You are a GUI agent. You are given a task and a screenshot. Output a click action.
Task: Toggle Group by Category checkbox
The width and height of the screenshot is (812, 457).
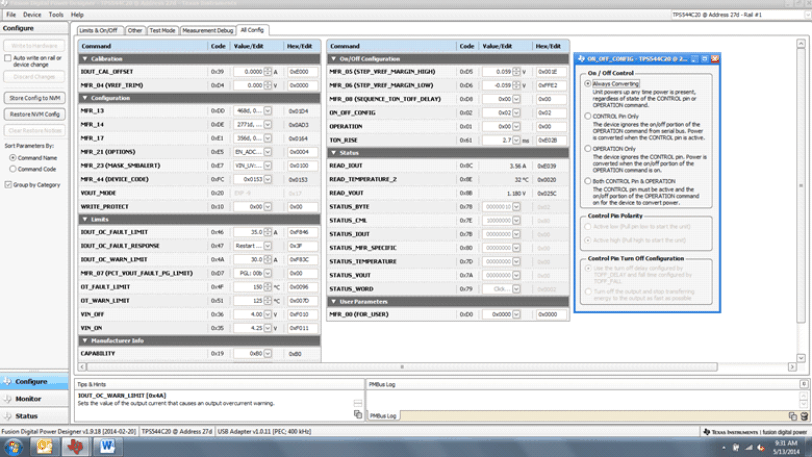tap(8, 184)
